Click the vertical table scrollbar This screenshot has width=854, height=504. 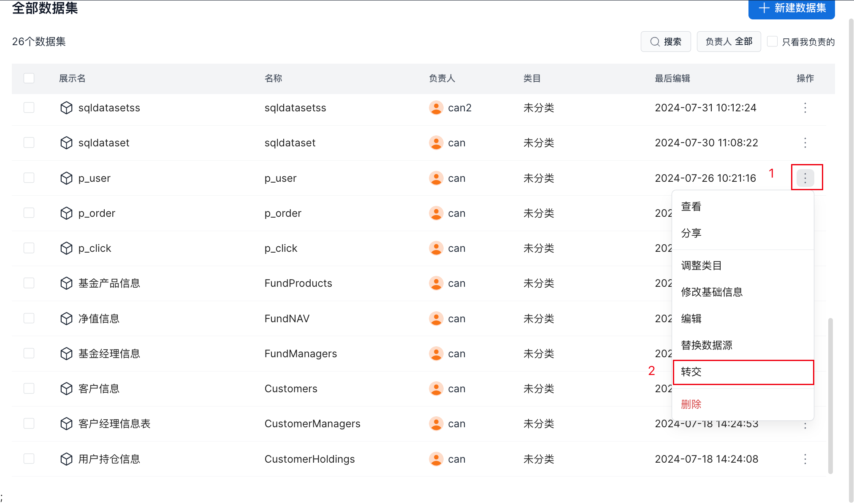pyautogui.click(x=830, y=395)
